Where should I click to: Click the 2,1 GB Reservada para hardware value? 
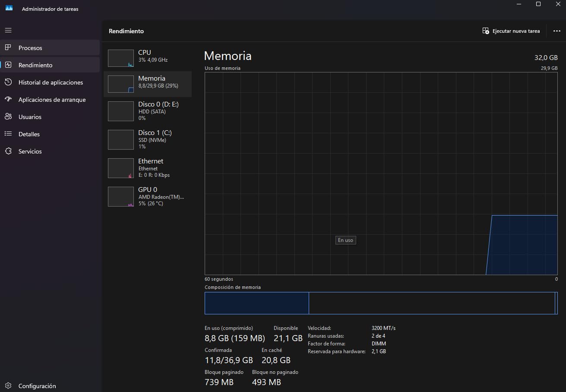(x=379, y=351)
